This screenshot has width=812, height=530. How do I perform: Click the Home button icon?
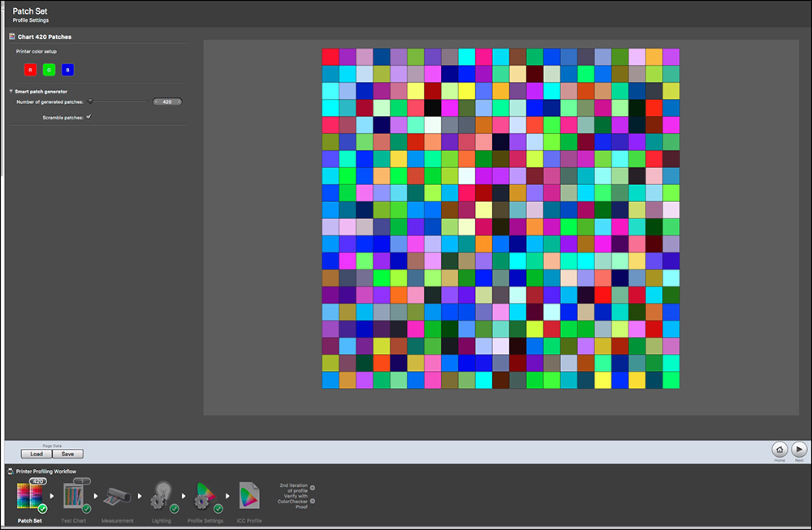tap(779, 449)
